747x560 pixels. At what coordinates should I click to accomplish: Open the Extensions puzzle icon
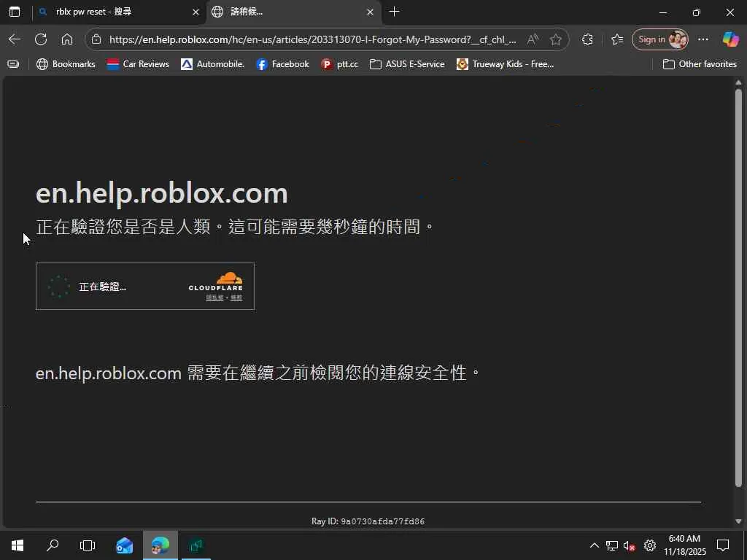587,39
